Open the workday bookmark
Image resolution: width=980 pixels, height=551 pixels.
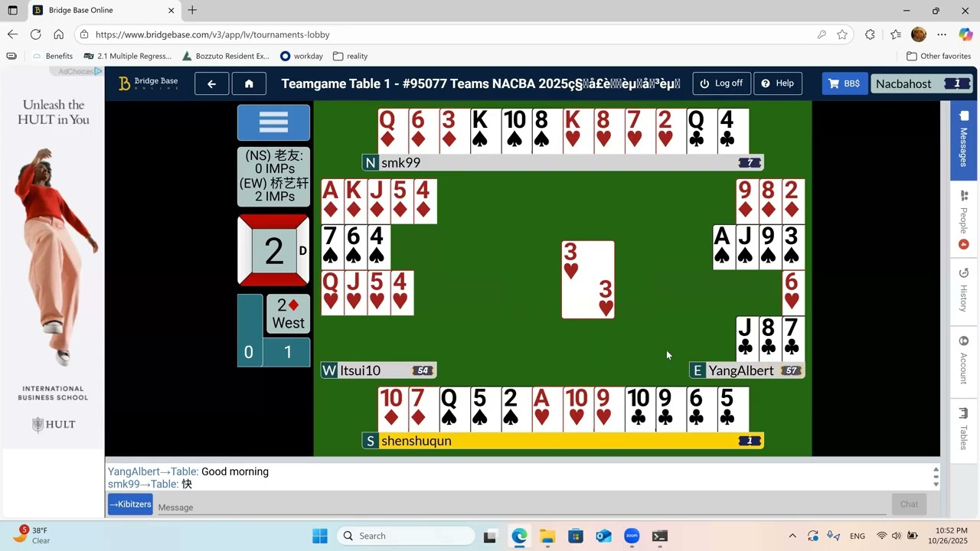coord(302,56)
